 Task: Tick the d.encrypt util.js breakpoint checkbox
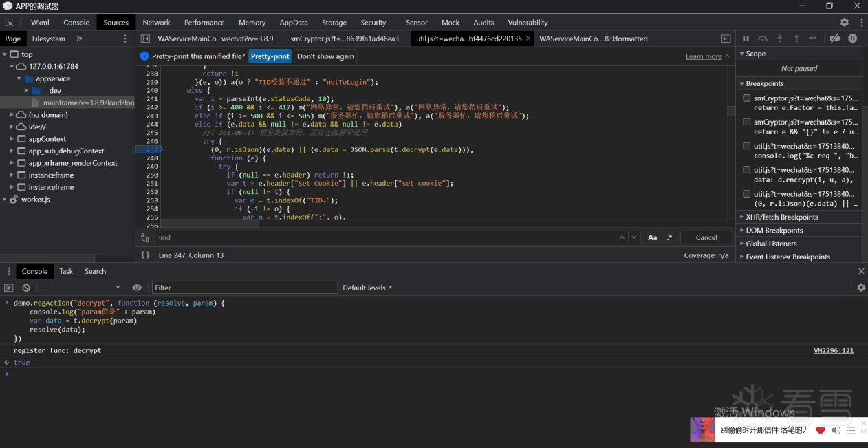click(x=746, y=170)
